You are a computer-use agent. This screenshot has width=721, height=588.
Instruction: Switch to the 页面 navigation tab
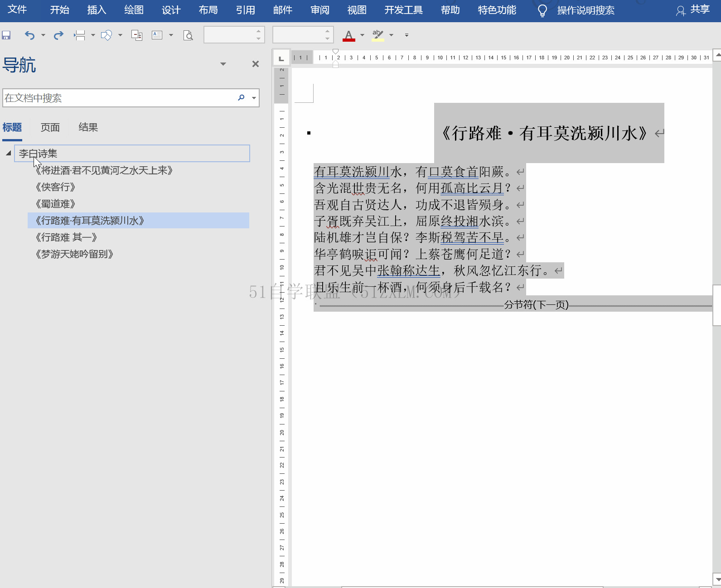pyautogui.click(x=50, y=127)
